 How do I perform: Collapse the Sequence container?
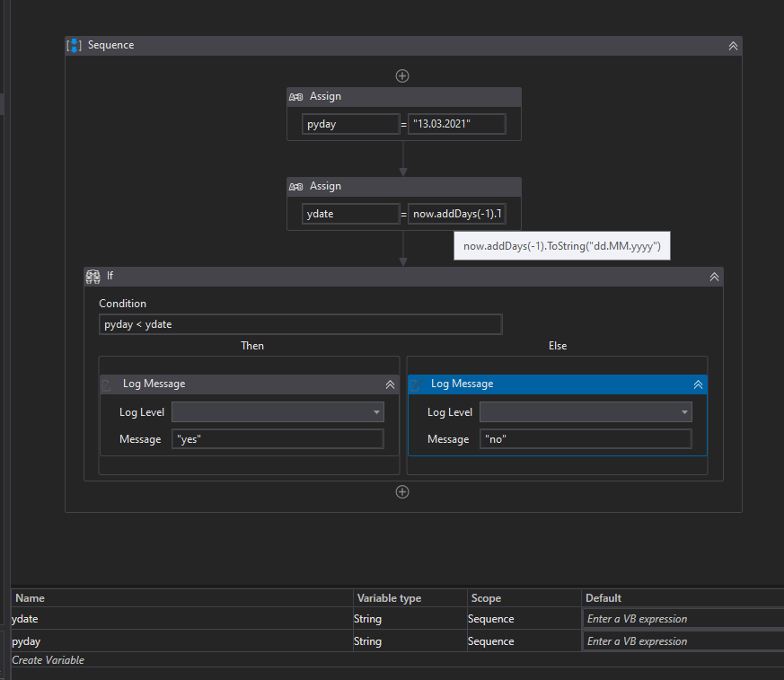tap(733, 46)
